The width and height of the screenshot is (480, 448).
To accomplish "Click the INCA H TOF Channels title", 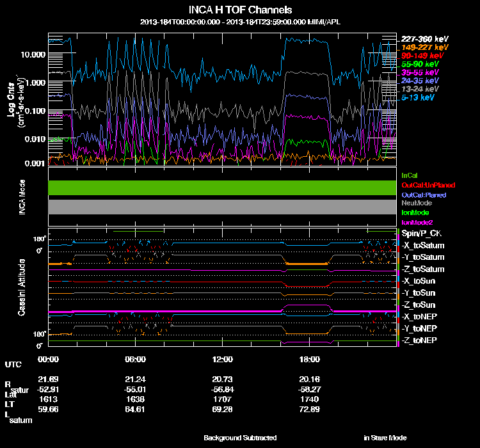I will (240, 10).
